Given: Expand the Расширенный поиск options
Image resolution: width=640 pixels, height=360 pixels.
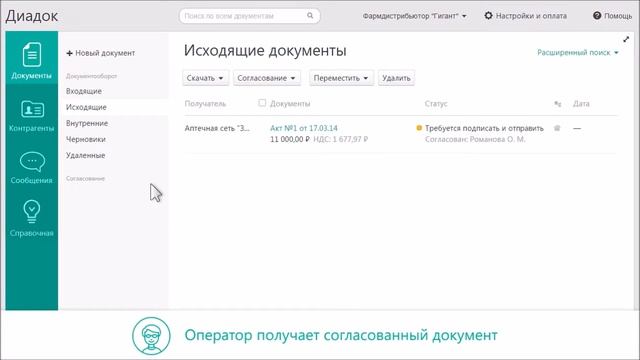Looking at the screenshot, I should 578,53.
